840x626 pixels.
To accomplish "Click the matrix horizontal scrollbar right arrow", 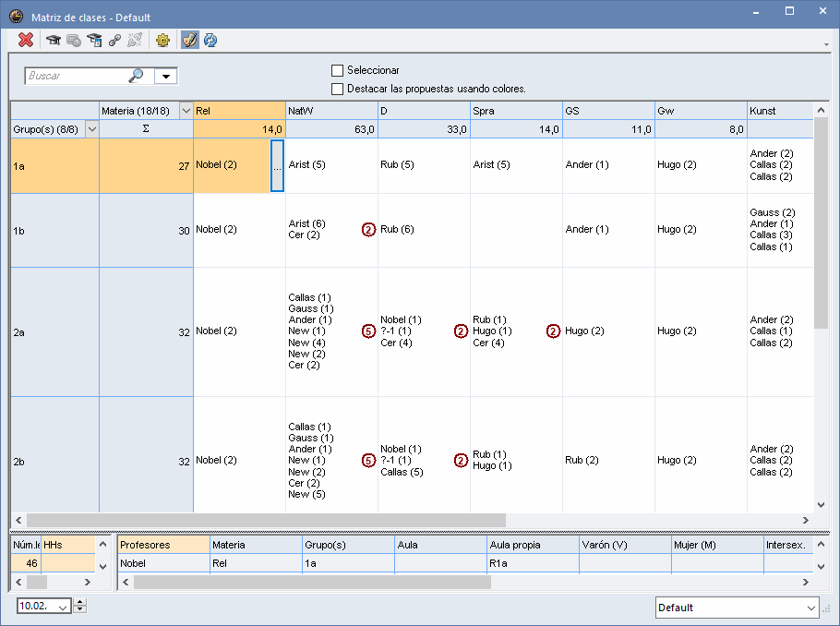I will [805, 521].
